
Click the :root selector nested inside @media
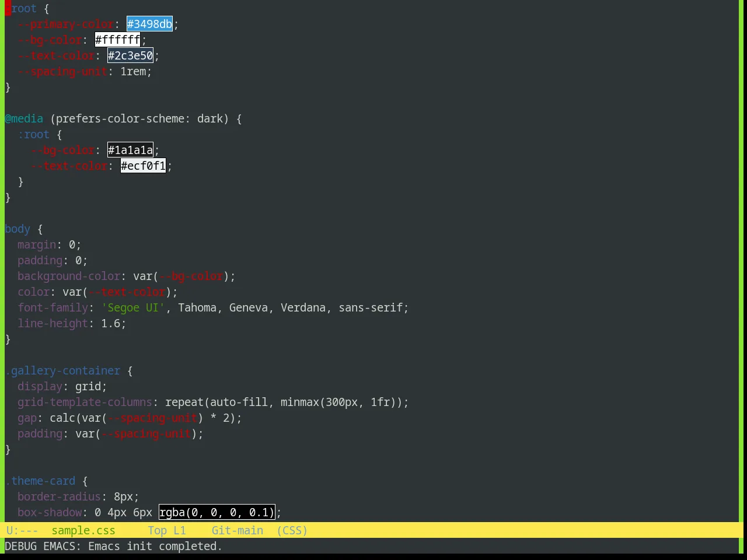pos(34,134)
